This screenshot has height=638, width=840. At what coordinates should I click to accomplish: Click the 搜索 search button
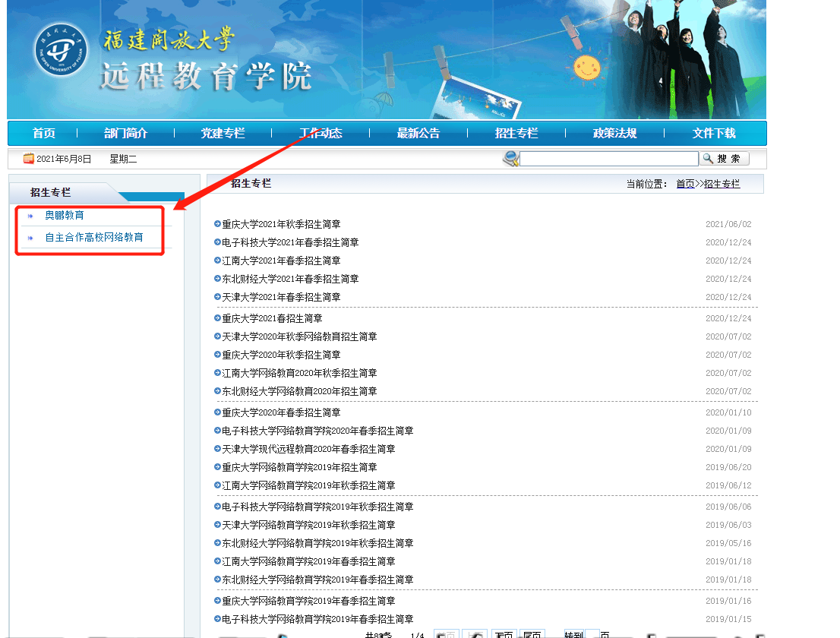point(725,159)
